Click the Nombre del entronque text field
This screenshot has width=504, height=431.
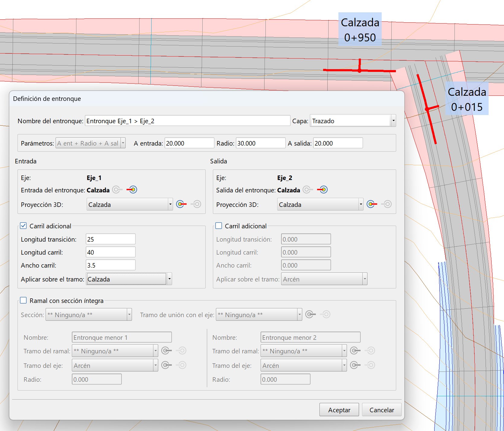tap(187, 121)
